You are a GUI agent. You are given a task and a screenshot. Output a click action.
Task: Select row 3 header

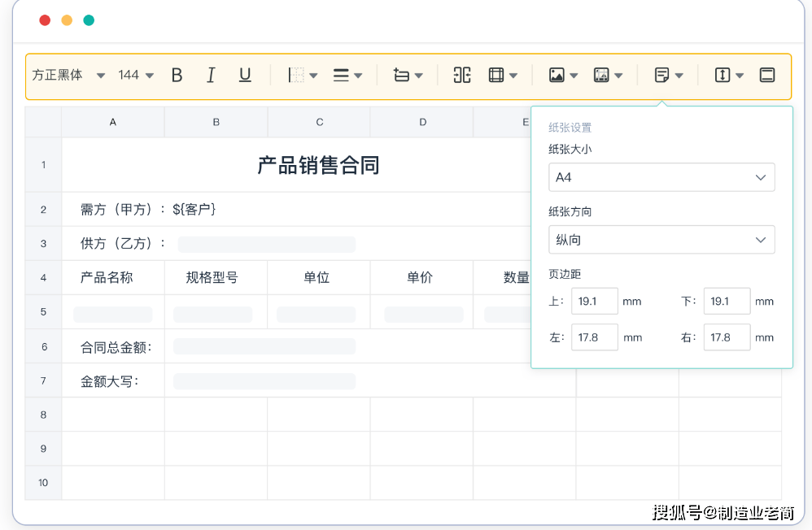pos(43,244)
